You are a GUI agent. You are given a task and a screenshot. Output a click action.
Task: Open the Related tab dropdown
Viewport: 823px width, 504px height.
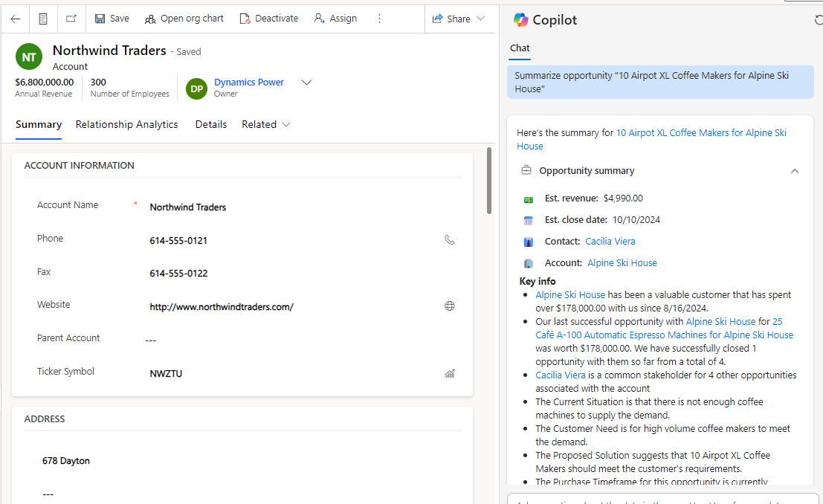click(265, 124)
